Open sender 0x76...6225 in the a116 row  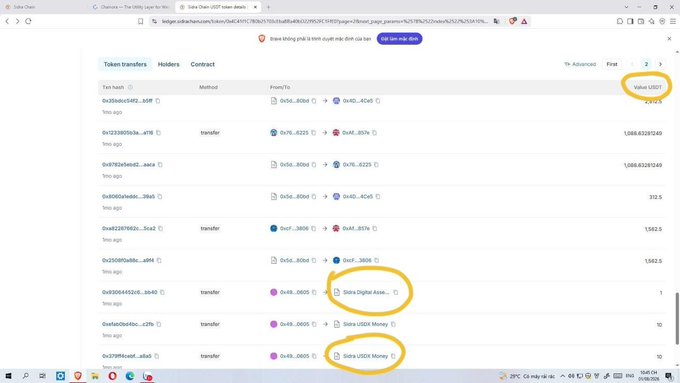coord(294,133)
